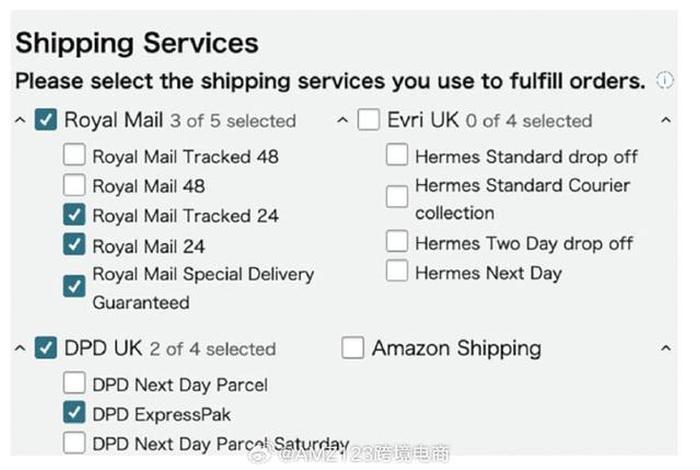Tick Hermes Standard Courier collection
Screen dimensions: 700x470
click(397, 197)
